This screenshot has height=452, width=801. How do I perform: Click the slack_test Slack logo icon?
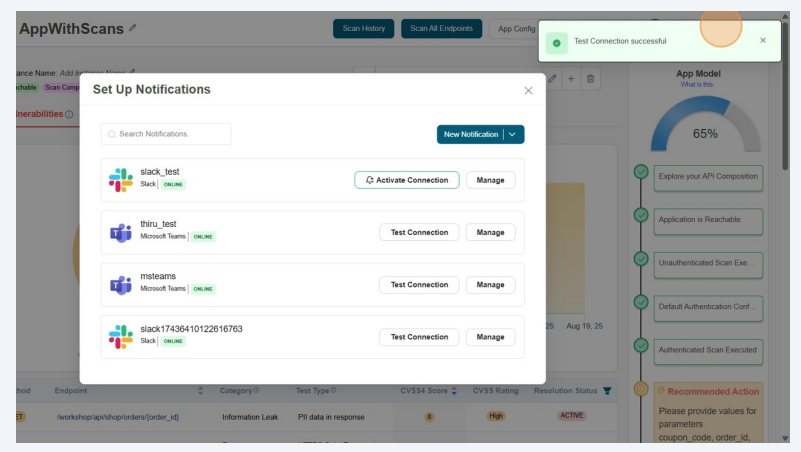pos(121,180)
